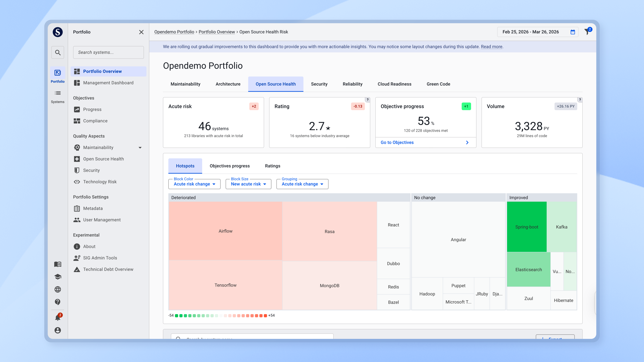Open the Grouping dropdown
The width and height of the screenshot is (644, 362).
tap(302, 184)
